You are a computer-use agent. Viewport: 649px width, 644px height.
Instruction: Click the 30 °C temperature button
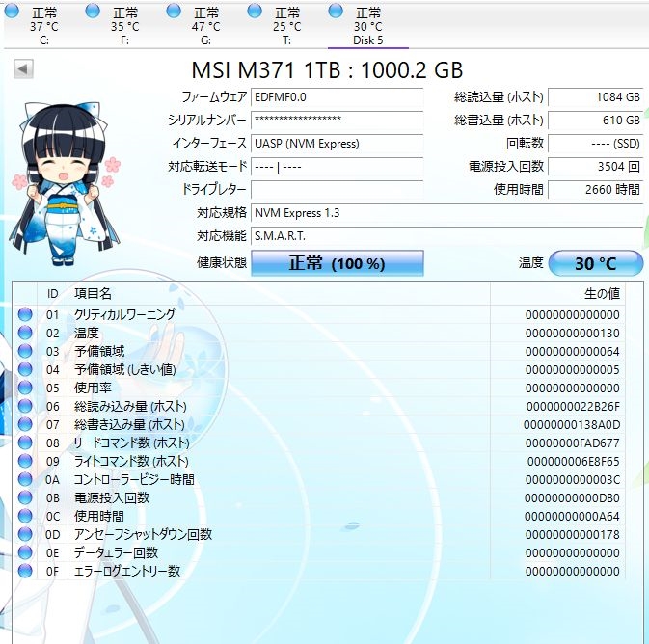point(596,263)
